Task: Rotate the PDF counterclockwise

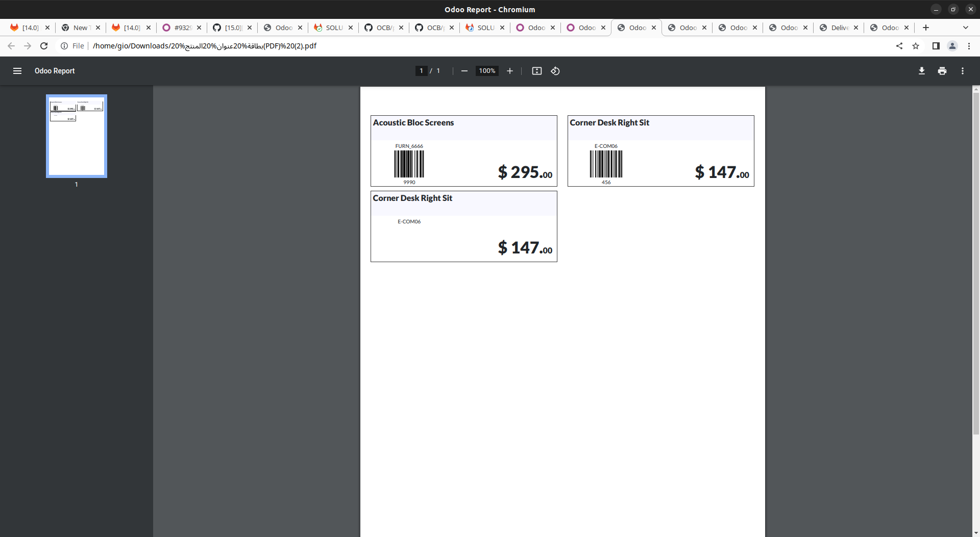Action: 555,71
